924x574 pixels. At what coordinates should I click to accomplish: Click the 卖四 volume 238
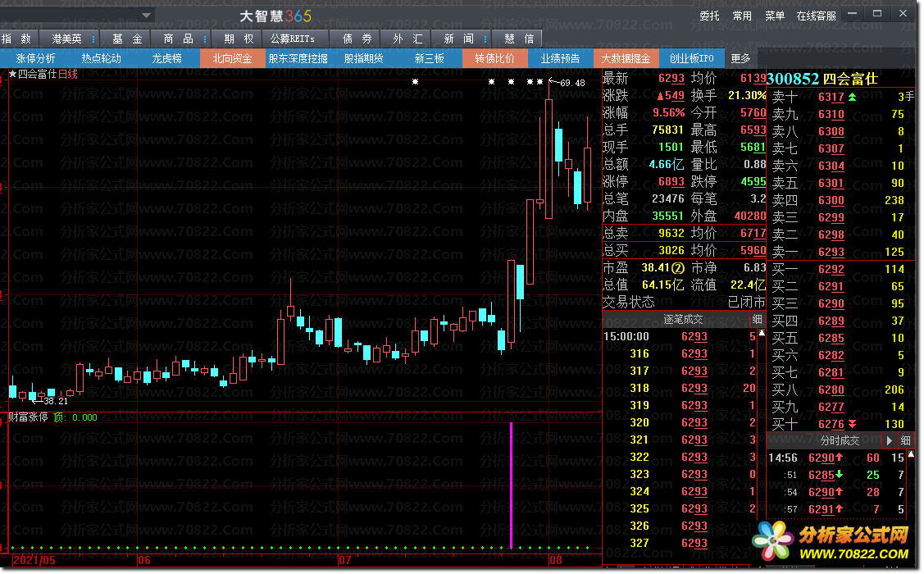(x=894, y=200)
